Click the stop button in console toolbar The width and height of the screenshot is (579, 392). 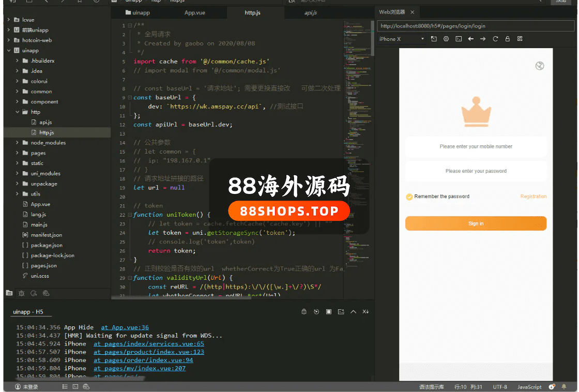point(329,312)
